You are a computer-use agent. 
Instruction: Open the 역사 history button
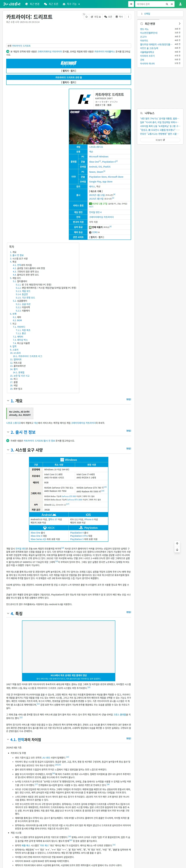pos(119,16)
